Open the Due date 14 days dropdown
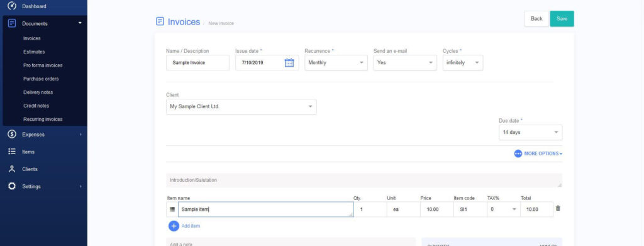 (531, 133)
